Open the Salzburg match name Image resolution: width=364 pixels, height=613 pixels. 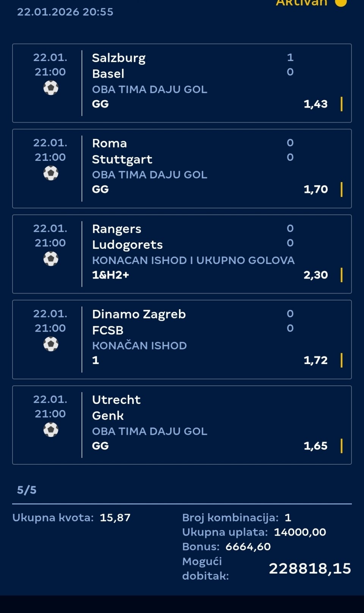(x=119, y=58)
